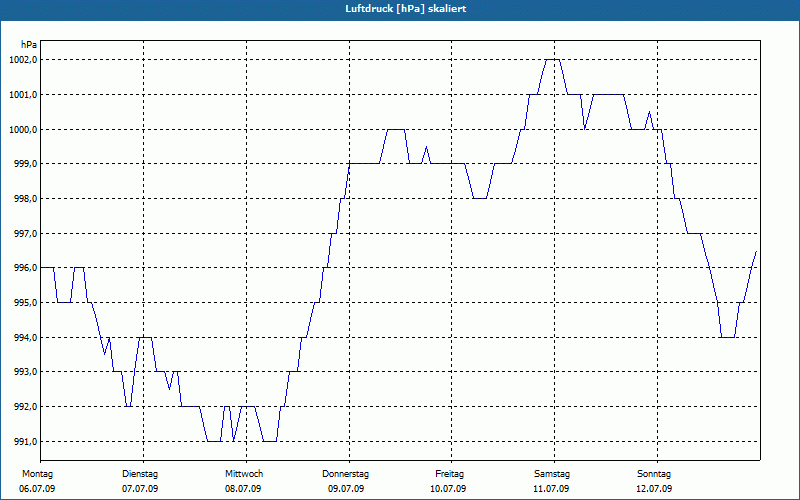Click the 1002 hPa peak on Samstag
The height and width of the screenshot is (500, 800).
pyautogui.click(x=553, y=60)
